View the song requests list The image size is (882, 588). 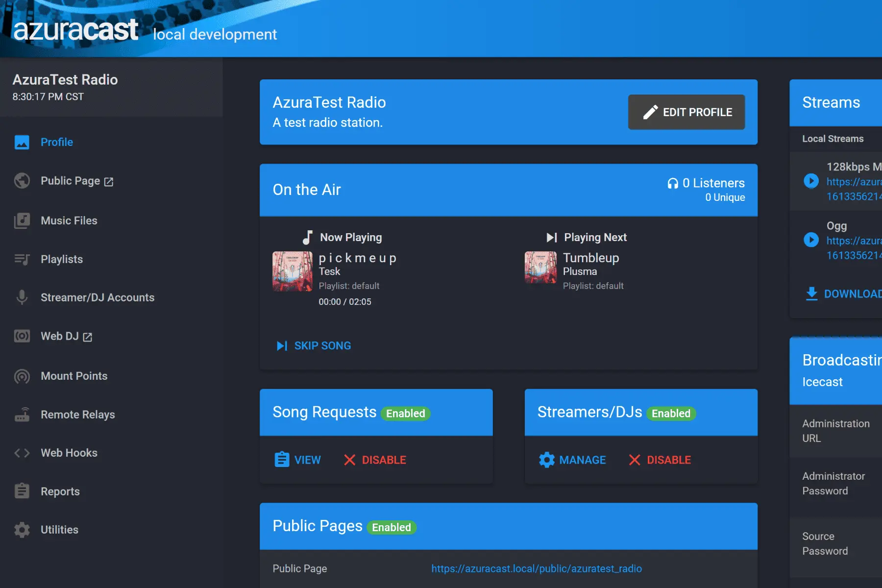coord(298,460)
